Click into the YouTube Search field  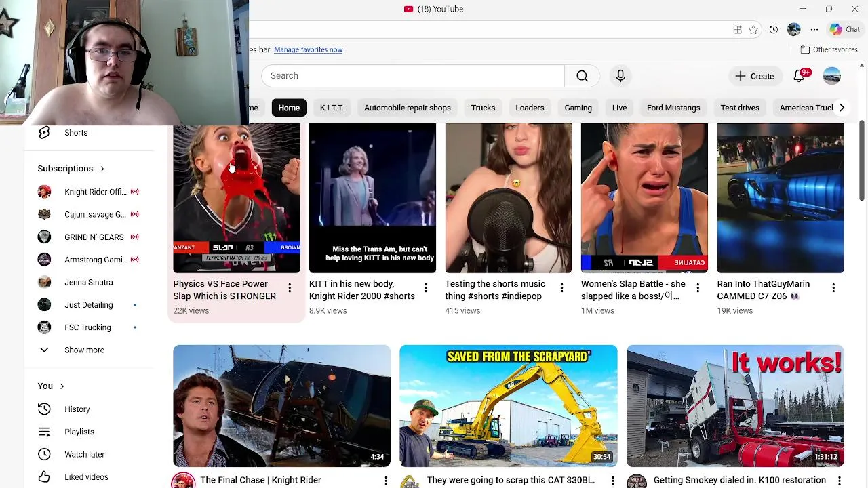(412, 76)
